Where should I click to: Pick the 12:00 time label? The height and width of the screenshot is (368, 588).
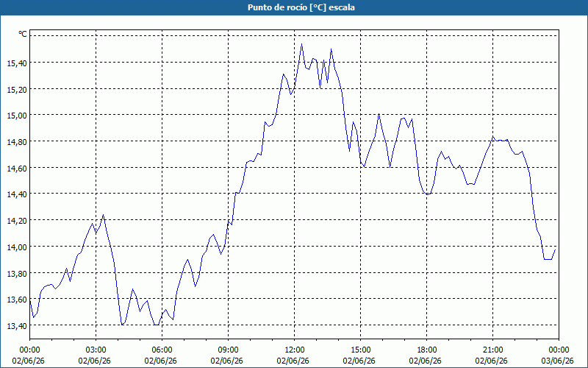click(295, 350)
